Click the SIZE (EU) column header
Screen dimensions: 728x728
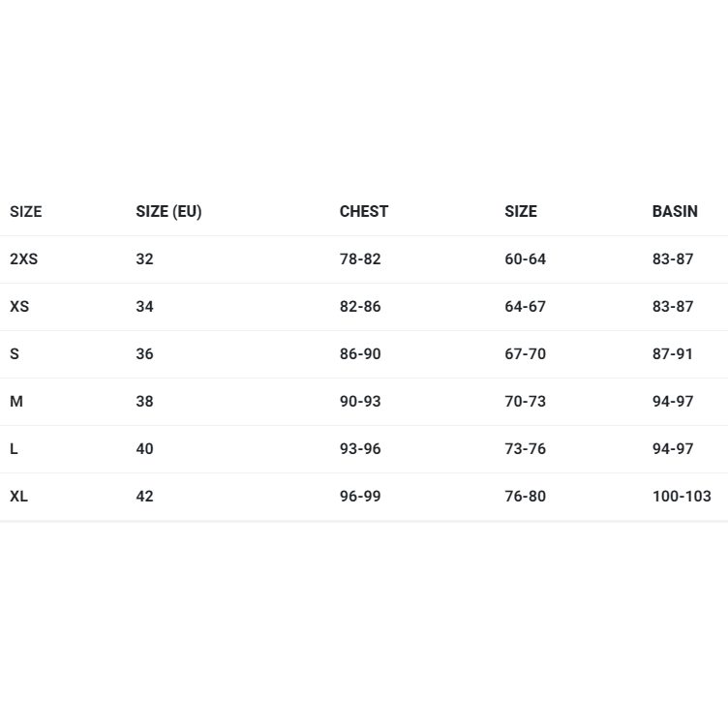(x=168, y=211)
